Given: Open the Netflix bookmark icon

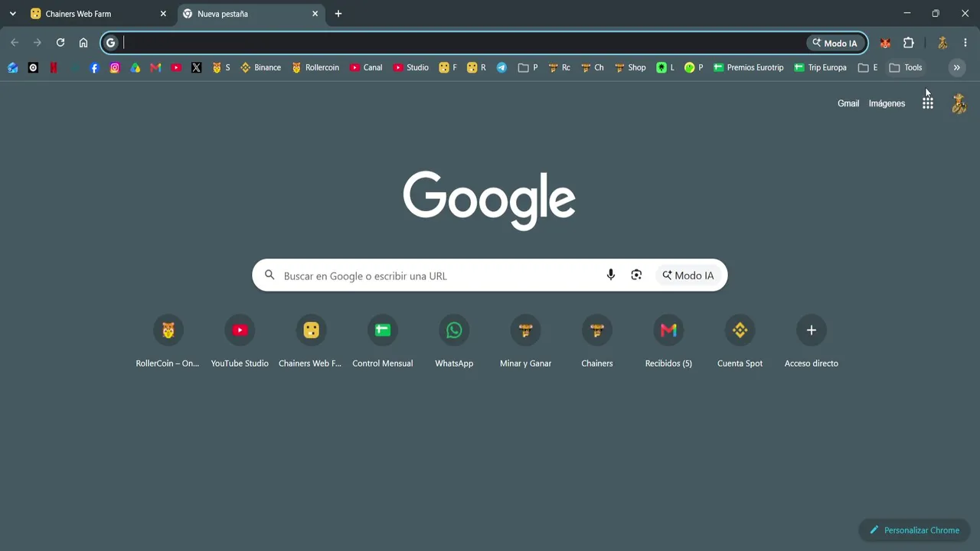Looking at the screenshot, I should 54,67.
